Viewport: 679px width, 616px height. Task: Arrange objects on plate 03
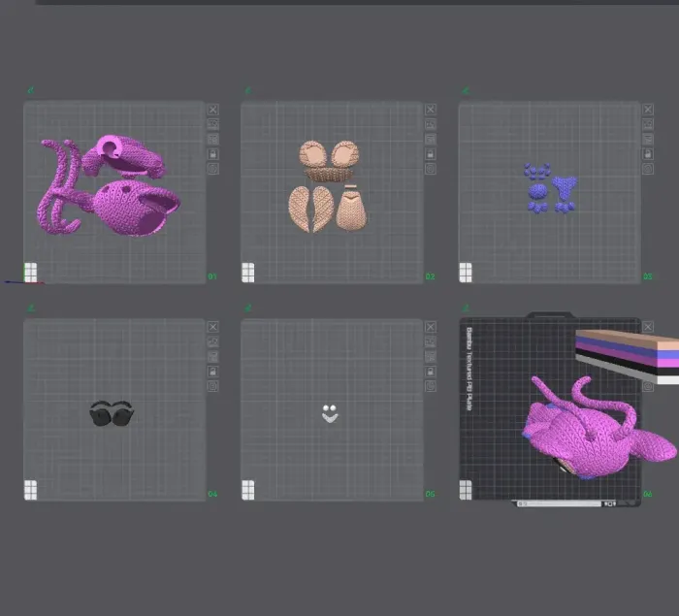[647, 139]
